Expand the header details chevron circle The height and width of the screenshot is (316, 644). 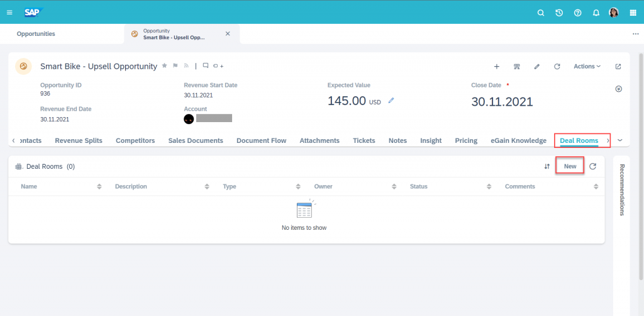click(619, 89)
